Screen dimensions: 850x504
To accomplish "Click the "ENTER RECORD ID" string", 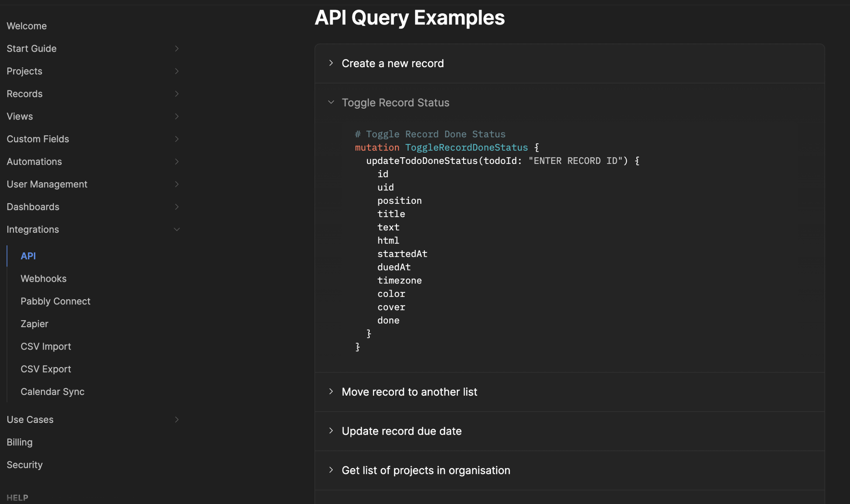I will 575,161.
